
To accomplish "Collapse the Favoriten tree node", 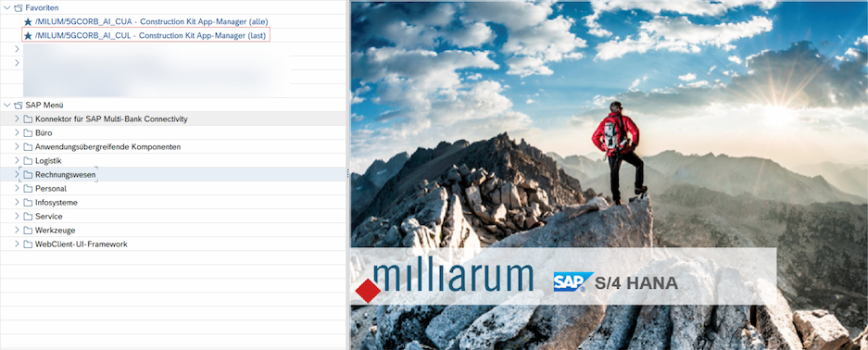I will (7, 7).
